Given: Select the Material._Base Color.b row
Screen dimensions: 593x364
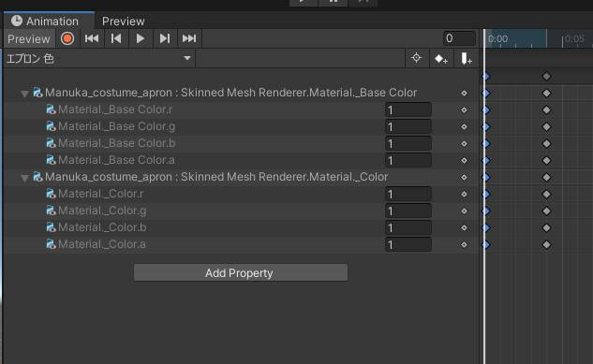Looking at the screenshot, I should (x=240, y=143).
